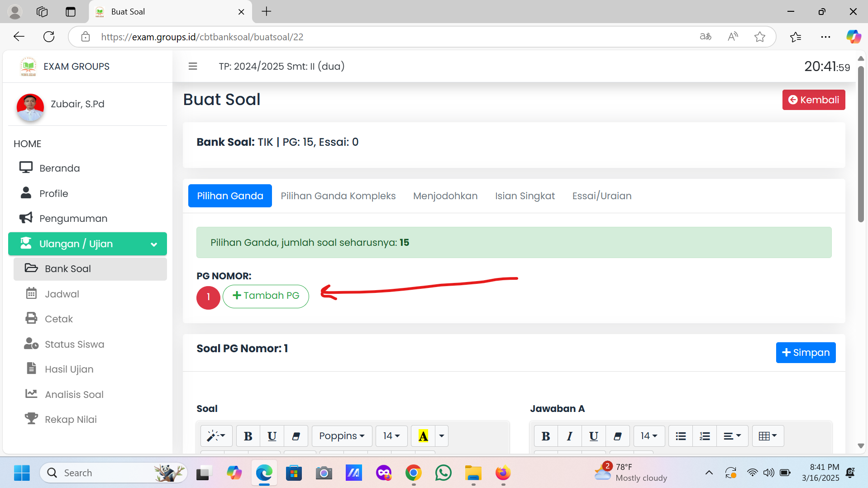
Task: Click the Tambah PG button
Action: click(x=266, y=296)
